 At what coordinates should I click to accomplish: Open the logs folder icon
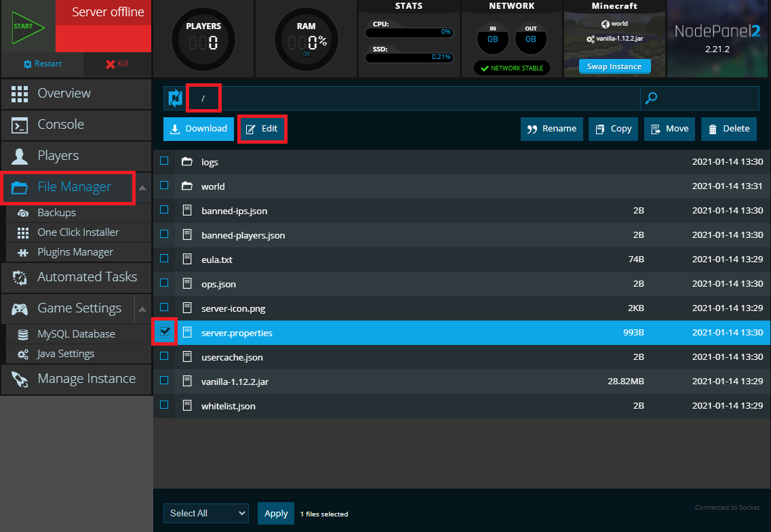188,162
